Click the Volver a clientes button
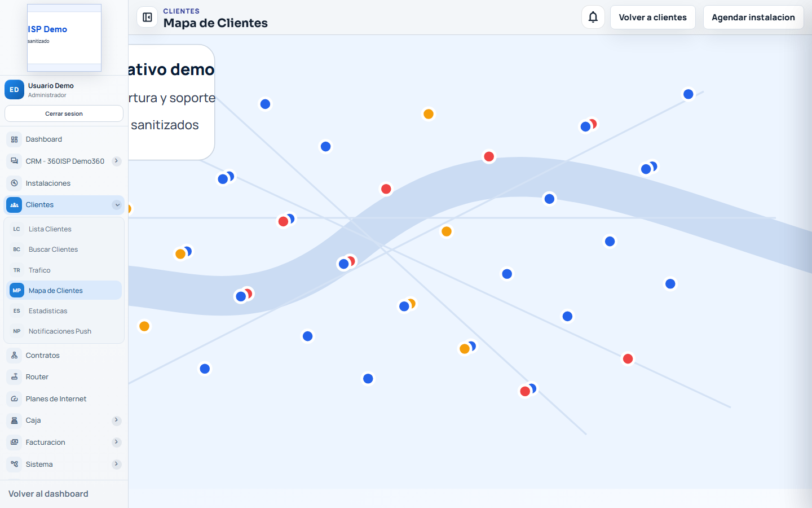Screen dimensions: 812x508 [653, 17]
